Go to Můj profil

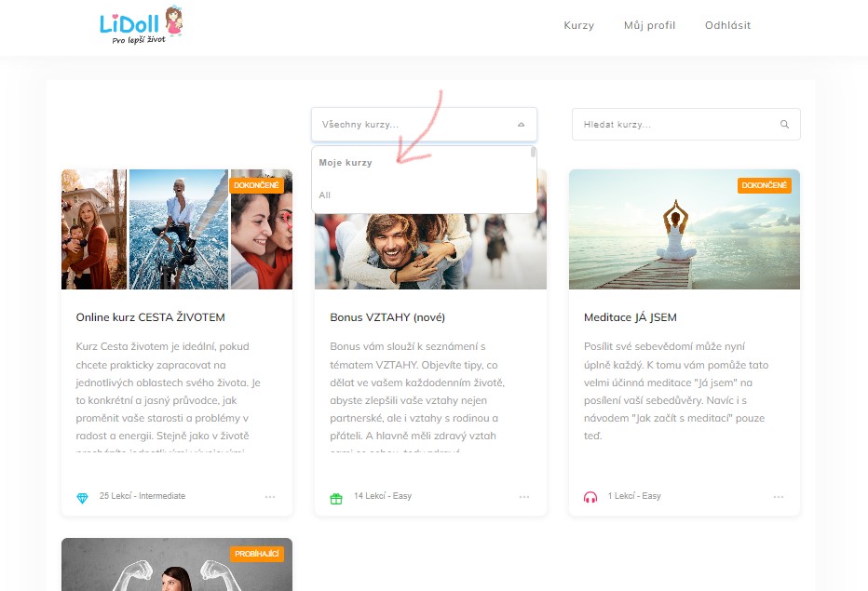tap(649, 26)
